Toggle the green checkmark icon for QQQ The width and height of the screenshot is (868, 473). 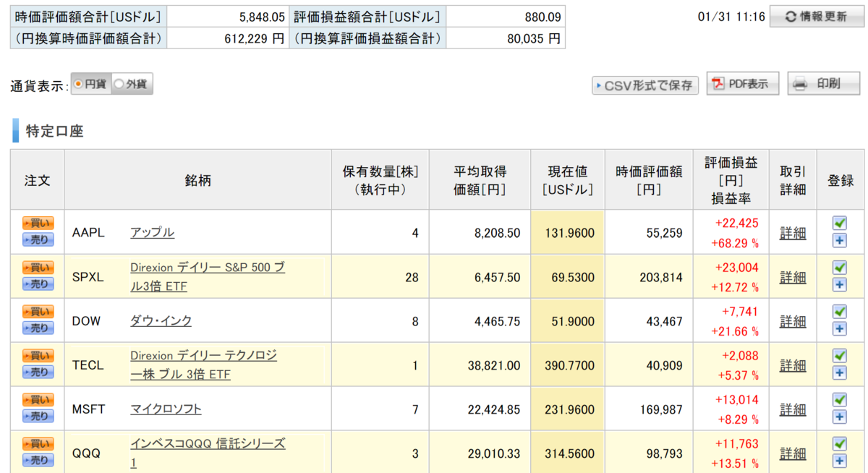(x=840, y=444)
